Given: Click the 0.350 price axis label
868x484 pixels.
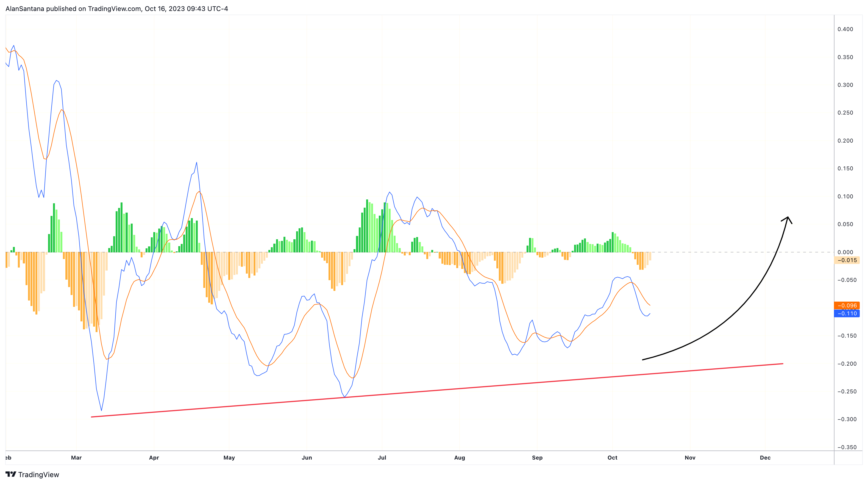Looking at the screenshot, I should [845, 57].
